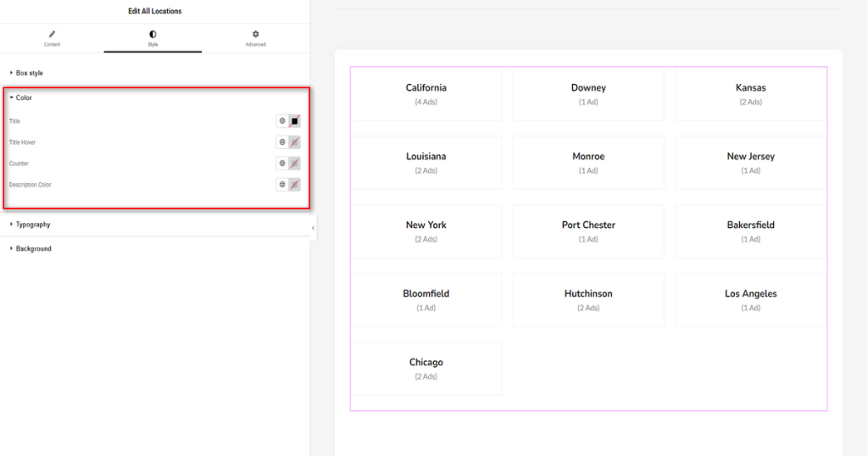The image size is (868, 456).
Task: Open the Monroe location card
Action: [588, 163]
